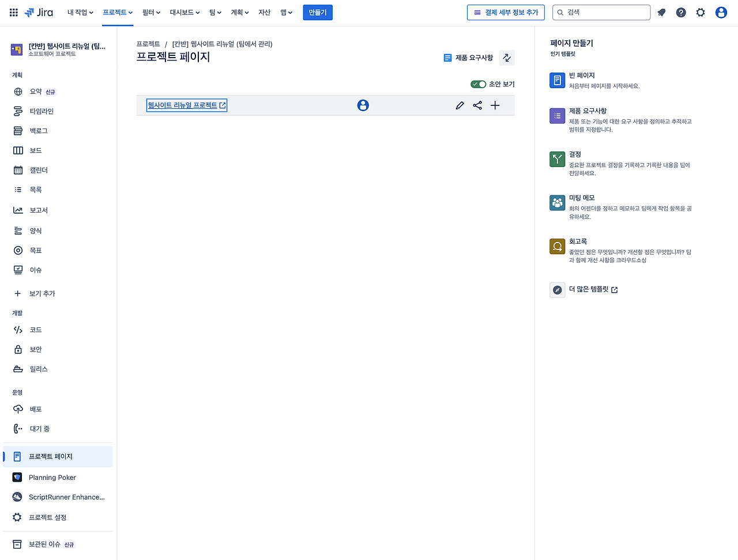Screen dimensions: 738x560
Task: Click the pencil edit icon for the page
Action: [x=460, y=105]
